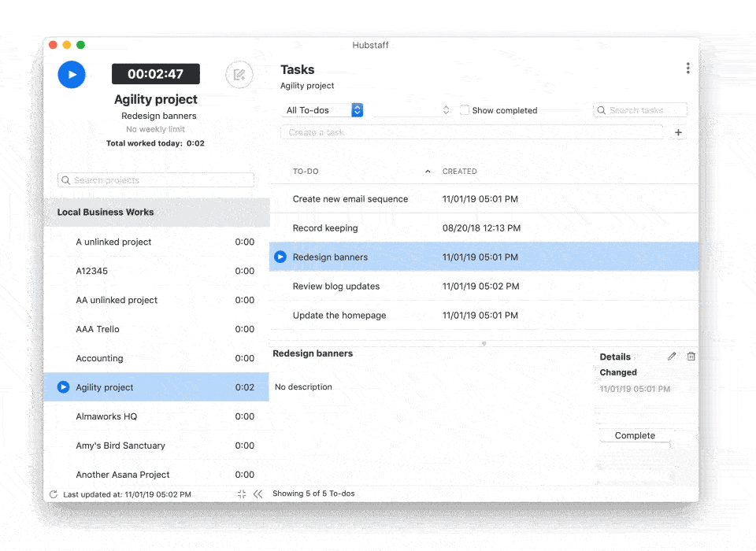Focus the Search tasks field

tap(640, 110)
